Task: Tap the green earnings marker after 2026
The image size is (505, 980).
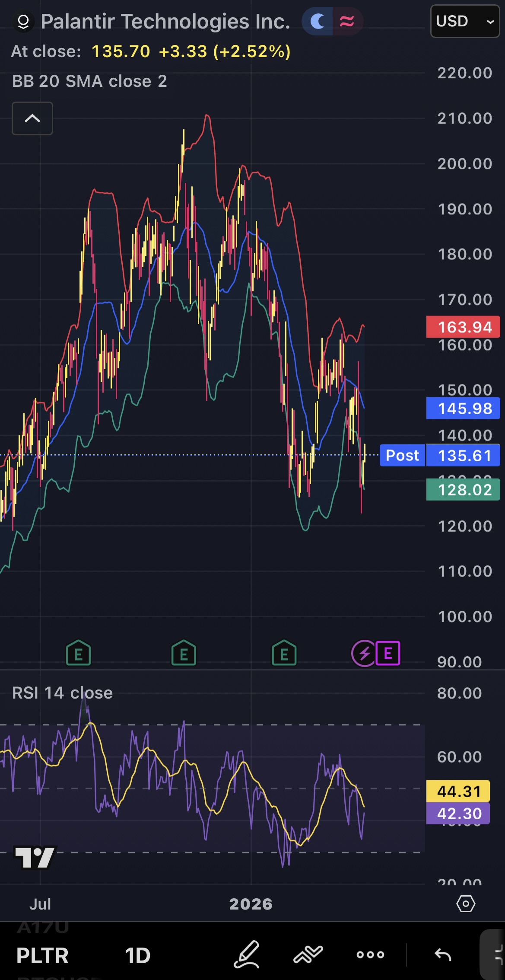Action: 284,653
